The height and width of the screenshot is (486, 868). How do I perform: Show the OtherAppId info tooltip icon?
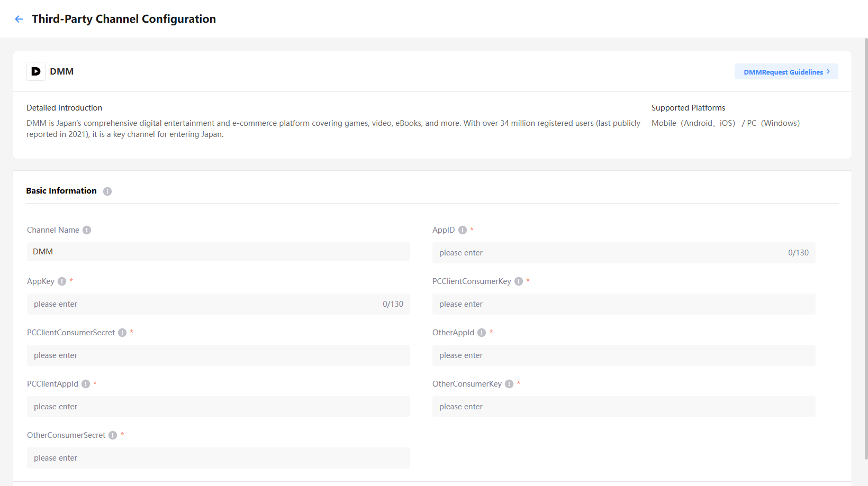coord(482,333)
